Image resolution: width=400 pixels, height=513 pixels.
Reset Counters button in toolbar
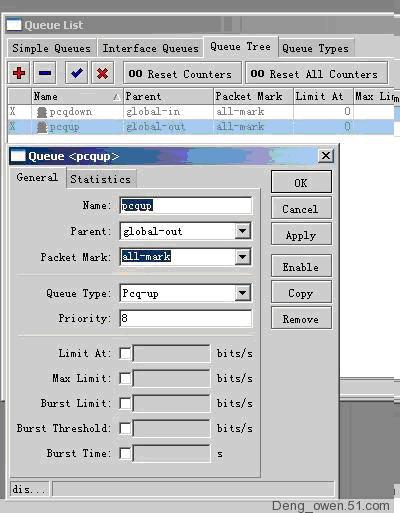(x=182, y=73)
